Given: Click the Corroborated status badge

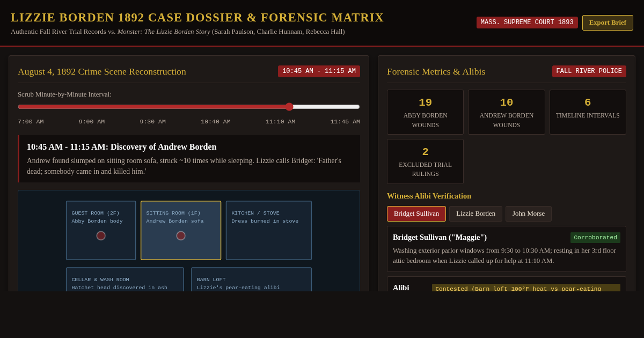Looking at the screenshot, I should [x=595, y=238].
